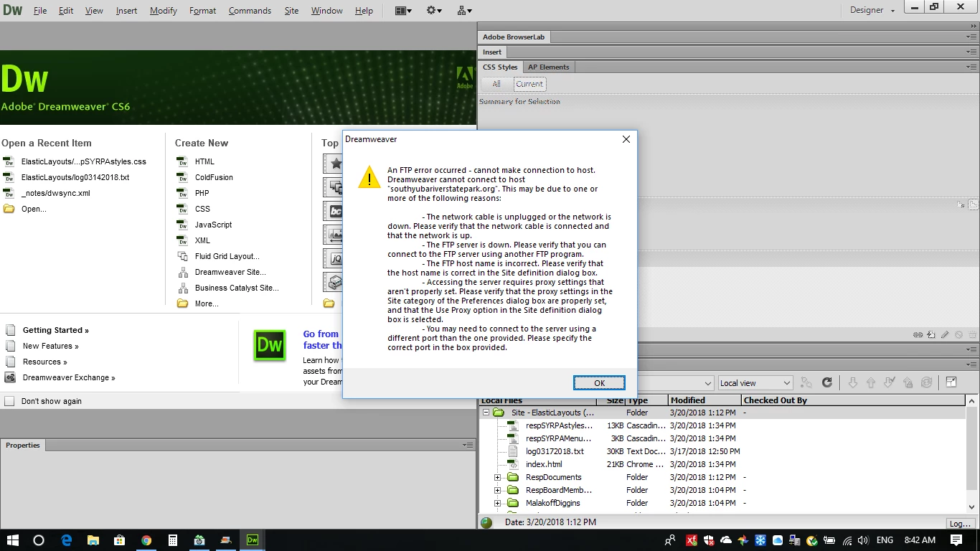
Task: Close the Dreamweaver error dialog with X
Action: point(626,139)
